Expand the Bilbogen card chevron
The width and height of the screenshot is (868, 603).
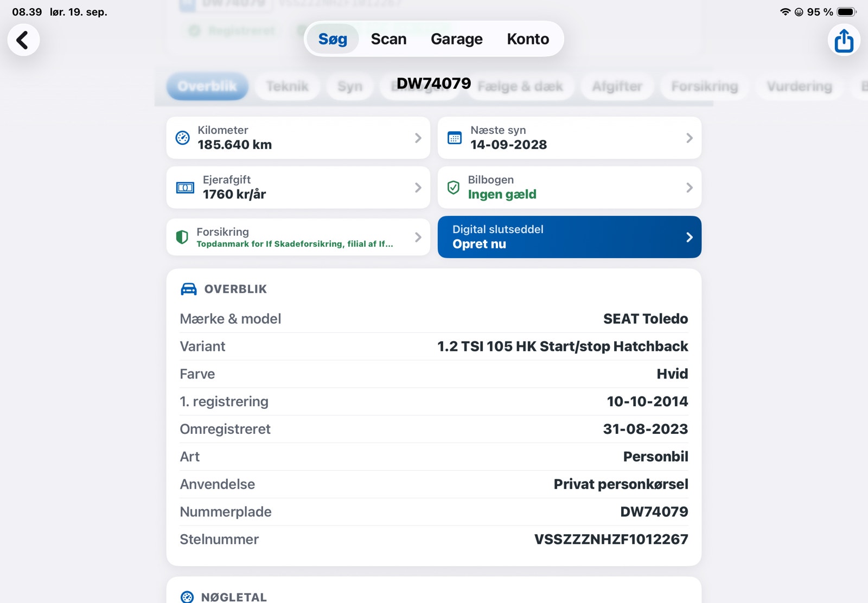(689, 188)
